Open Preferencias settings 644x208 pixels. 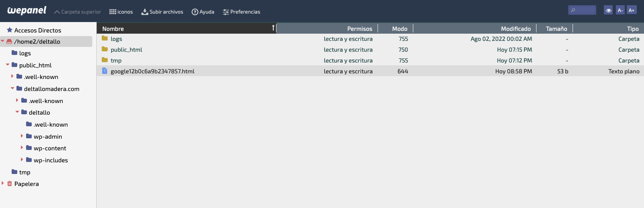pyautogui.click(x=241, y=12)
